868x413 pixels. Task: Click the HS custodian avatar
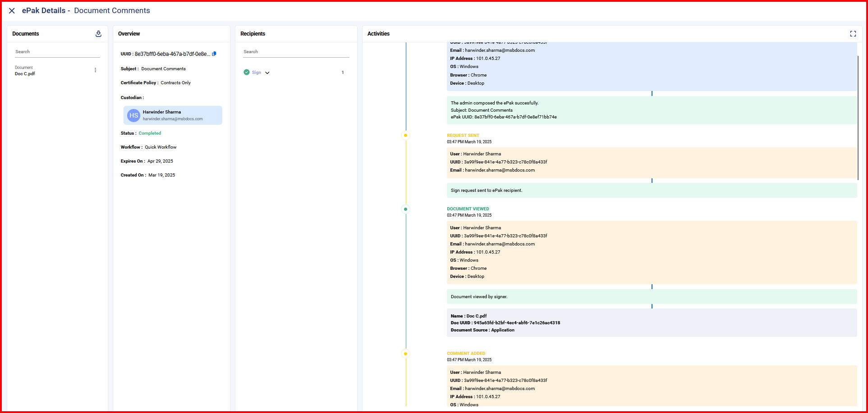tap(133, 115)
